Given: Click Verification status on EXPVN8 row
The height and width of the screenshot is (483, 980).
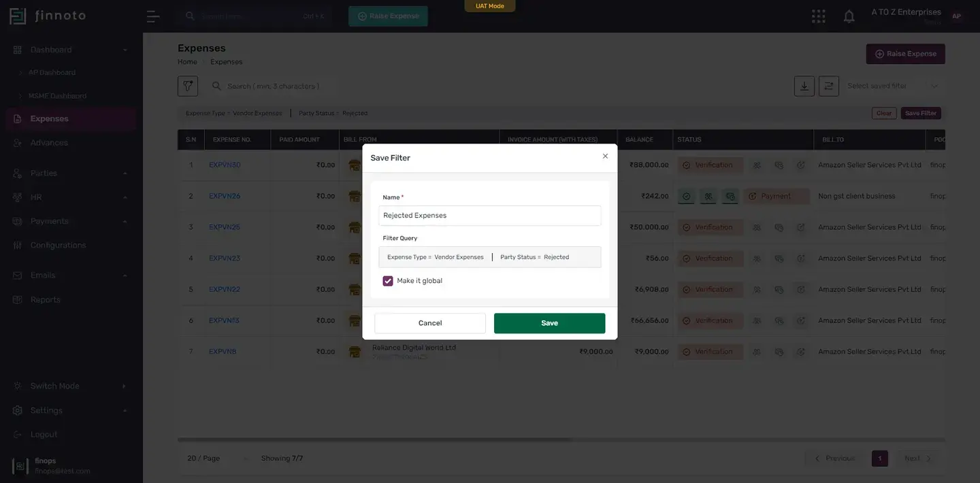Looking at the screenshot, I should (x=710, y=352).
